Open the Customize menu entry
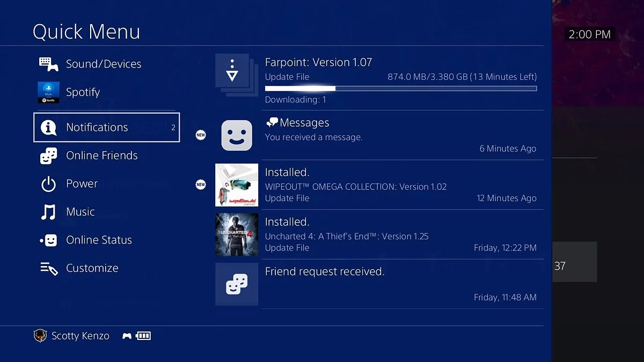This screenshot has height=362, width=644. point(106,268)
